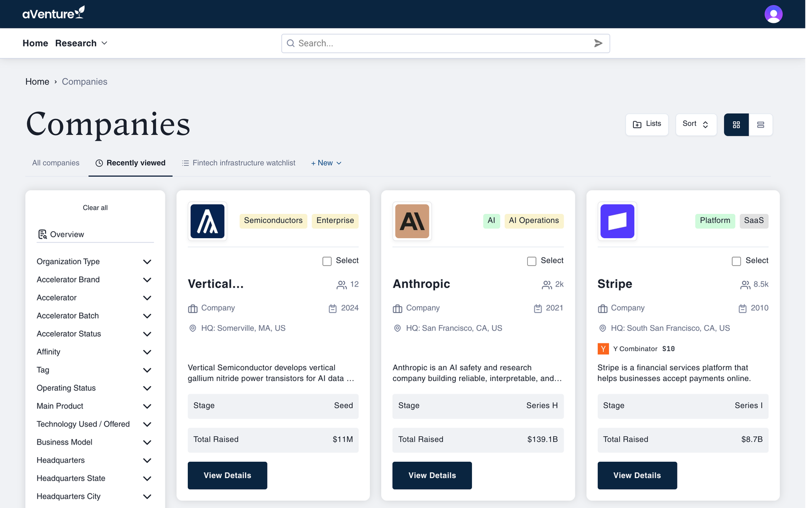The image size is (812, 508).
Task: Tick the Select checkbox for Anthropic
Action: [x=532, y=261]
